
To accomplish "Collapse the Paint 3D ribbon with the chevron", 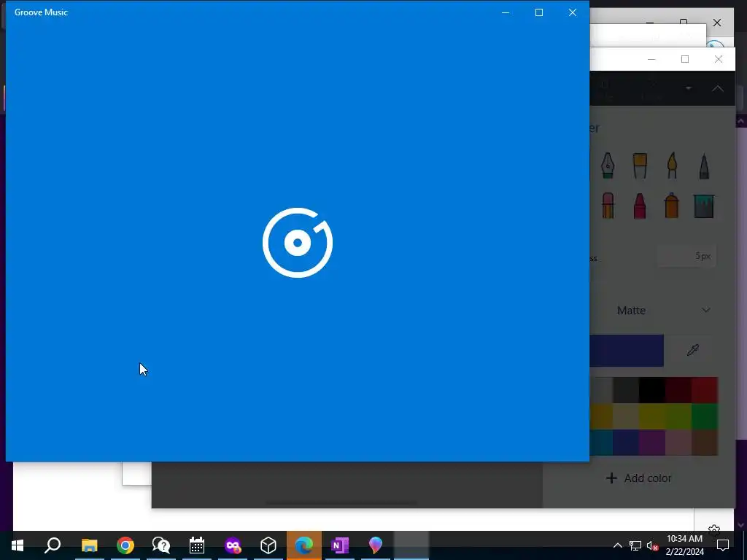I will pos(718,88).
